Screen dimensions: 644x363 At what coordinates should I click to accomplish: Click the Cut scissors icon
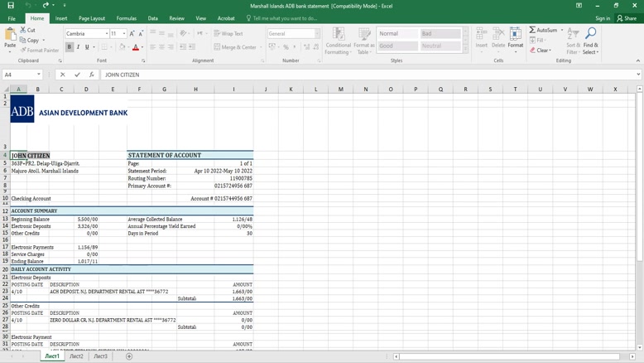(x=23, y=30)
